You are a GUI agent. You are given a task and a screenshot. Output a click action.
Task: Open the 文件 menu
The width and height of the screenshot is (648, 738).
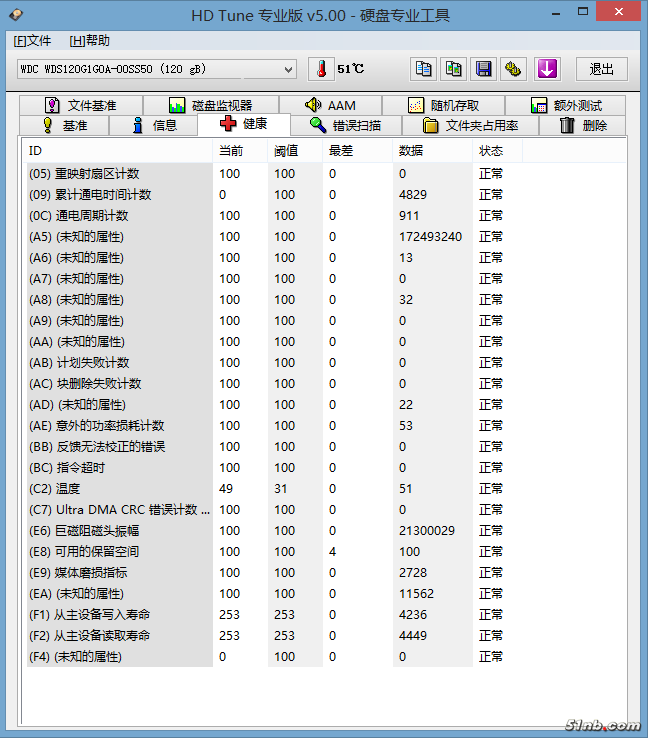(31, 41)
